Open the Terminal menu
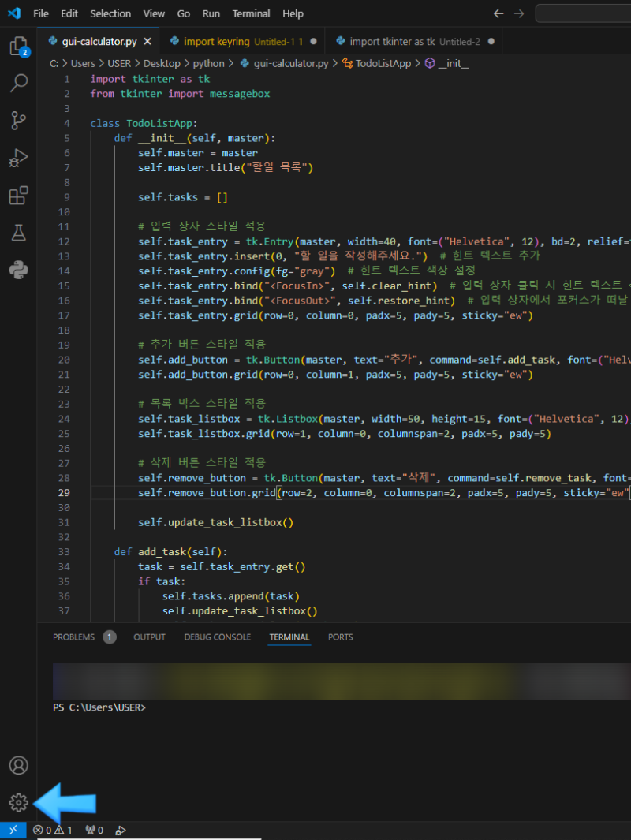The height and width of the screenshot is (840, 631). [x=251, y=13]
